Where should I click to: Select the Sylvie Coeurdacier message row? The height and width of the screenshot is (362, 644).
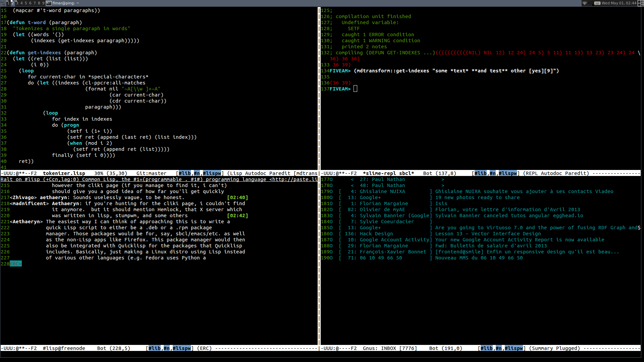point(385,222)
